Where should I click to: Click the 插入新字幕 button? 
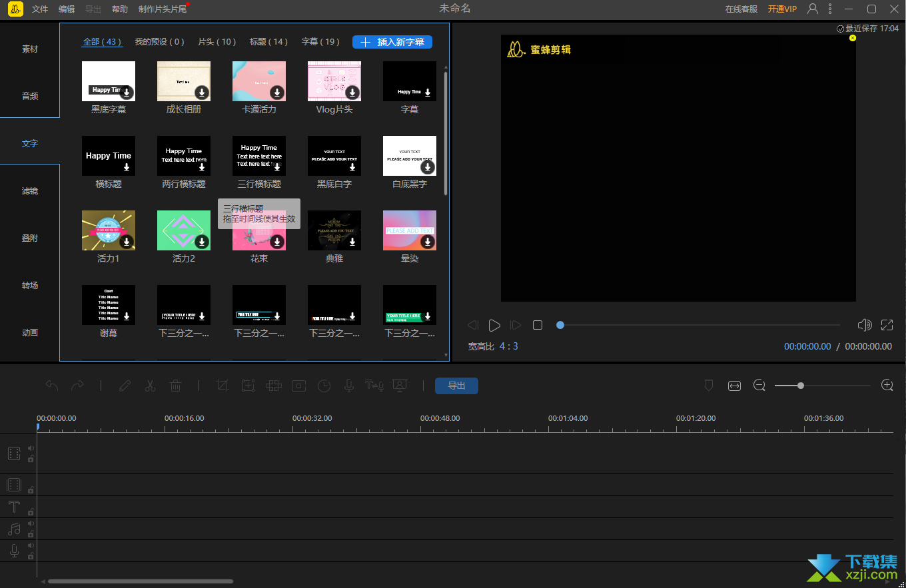tap(392, 42)
